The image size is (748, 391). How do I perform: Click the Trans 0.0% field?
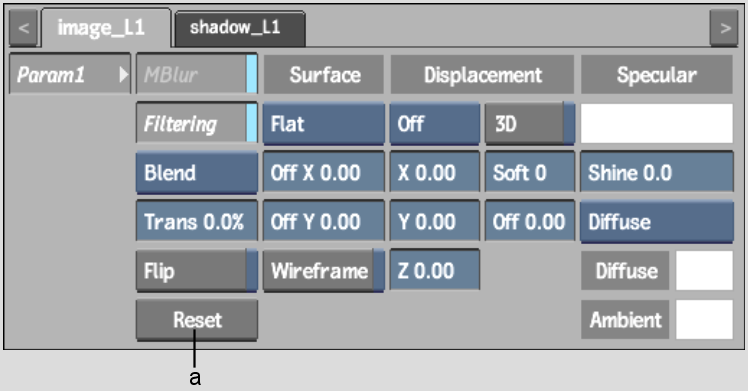tap(197, 221)
